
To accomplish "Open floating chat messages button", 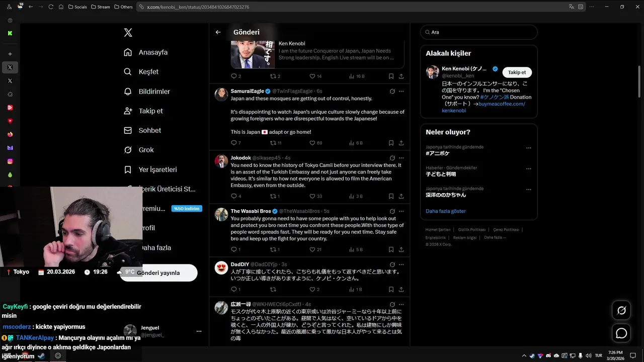I will [621, 333].
